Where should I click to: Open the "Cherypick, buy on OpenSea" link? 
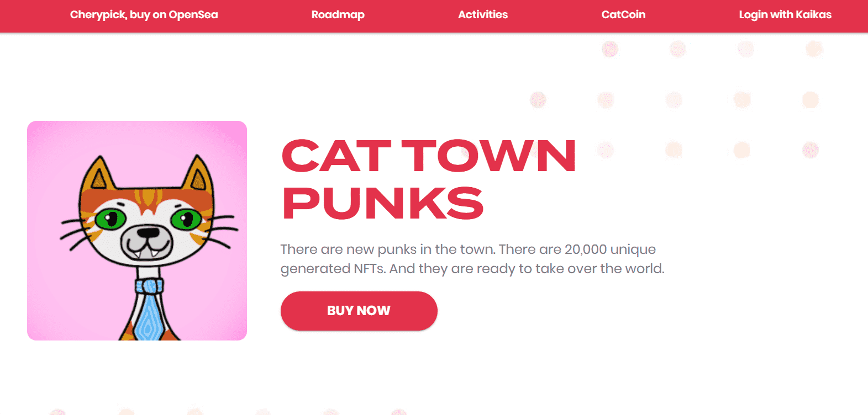tap(144, 15)
